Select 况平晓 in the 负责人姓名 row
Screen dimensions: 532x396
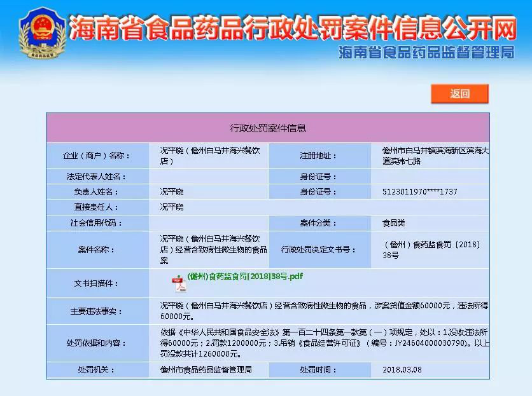point(172,192)
